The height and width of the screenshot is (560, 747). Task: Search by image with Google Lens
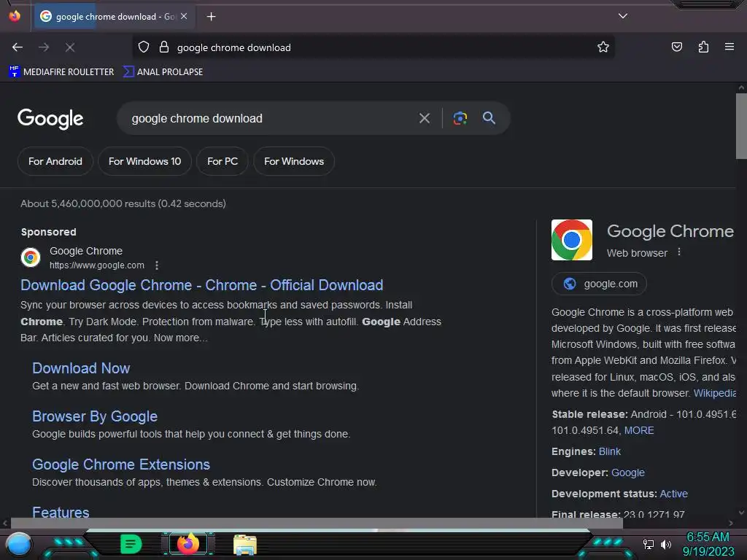460,118
